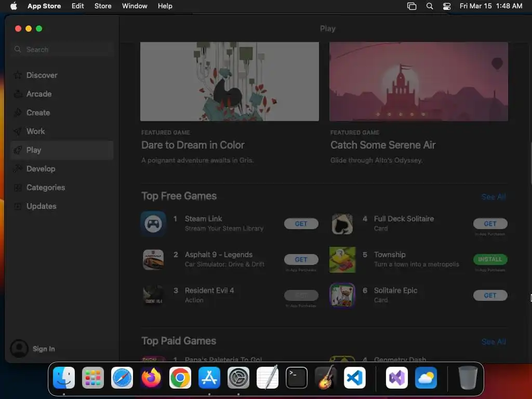532x399 pixels.
Task: Click the Steam Link app icon
Action: pos(153,223)
